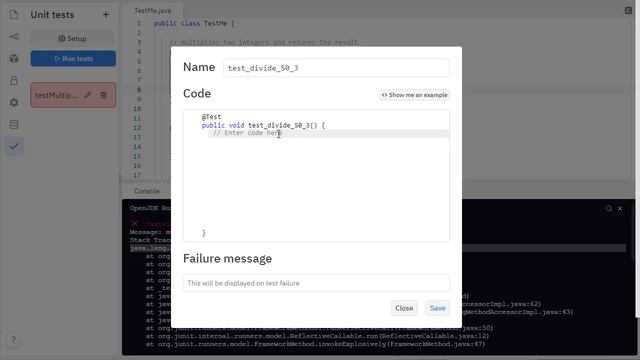Focus the test Name input field
This screenshot has width=640, height=360.
[336, 68]
